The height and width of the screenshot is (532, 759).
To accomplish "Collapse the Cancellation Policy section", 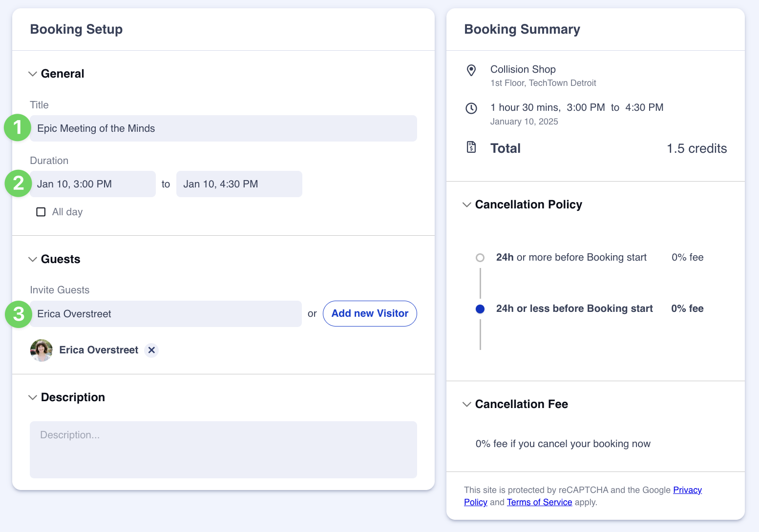I will coord(467,205).
